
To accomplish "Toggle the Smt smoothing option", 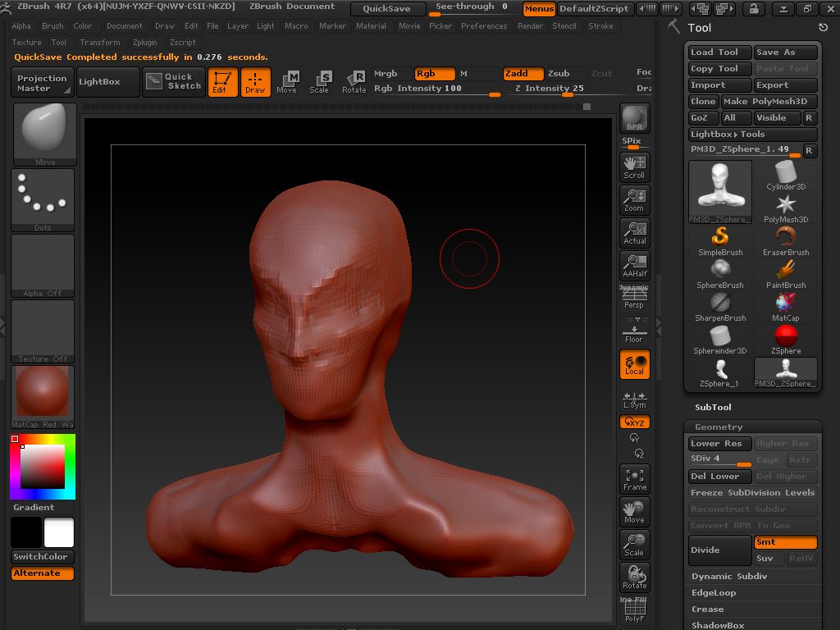I will (785, 542).
